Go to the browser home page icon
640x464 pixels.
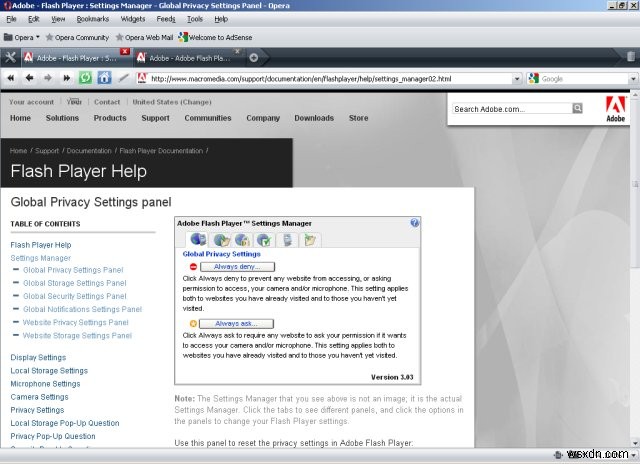tap(104, 78)
